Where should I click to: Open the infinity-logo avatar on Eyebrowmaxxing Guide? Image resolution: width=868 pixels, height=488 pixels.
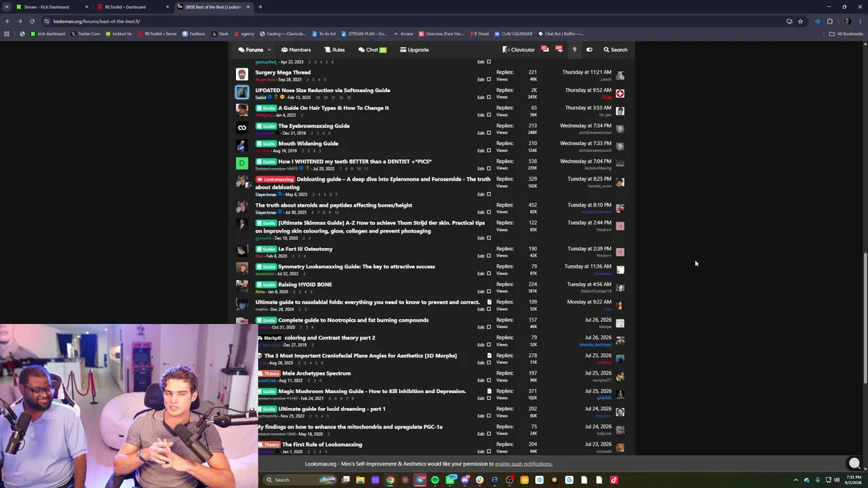[242, 128]
